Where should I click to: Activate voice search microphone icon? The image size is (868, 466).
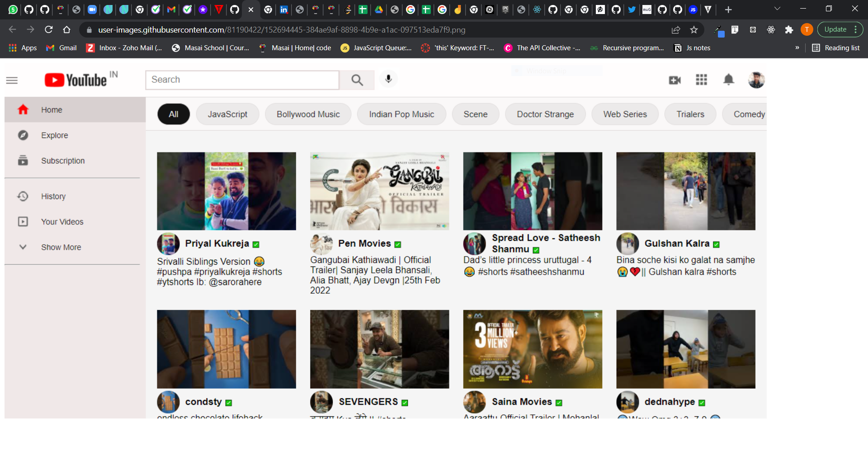[x=388, y=79]
